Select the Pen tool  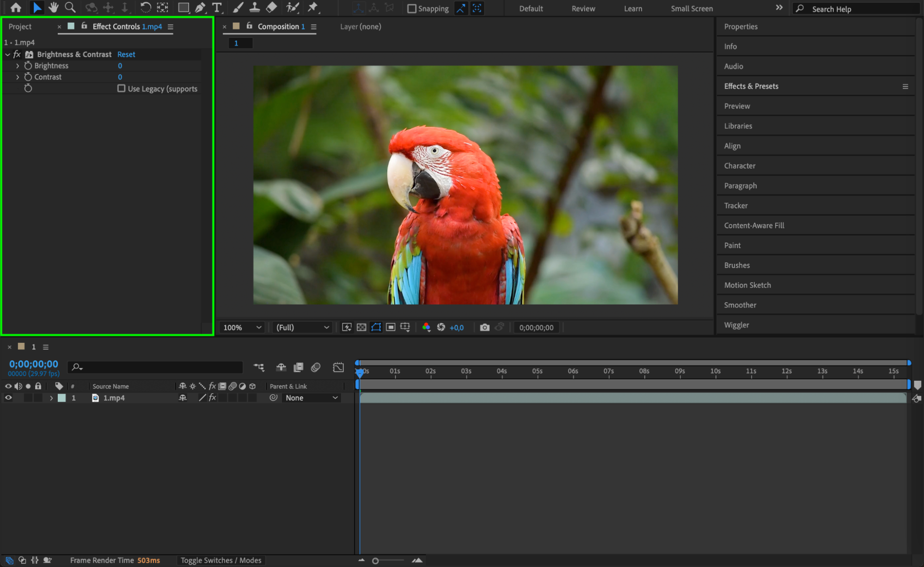click(x=200, y=7)
